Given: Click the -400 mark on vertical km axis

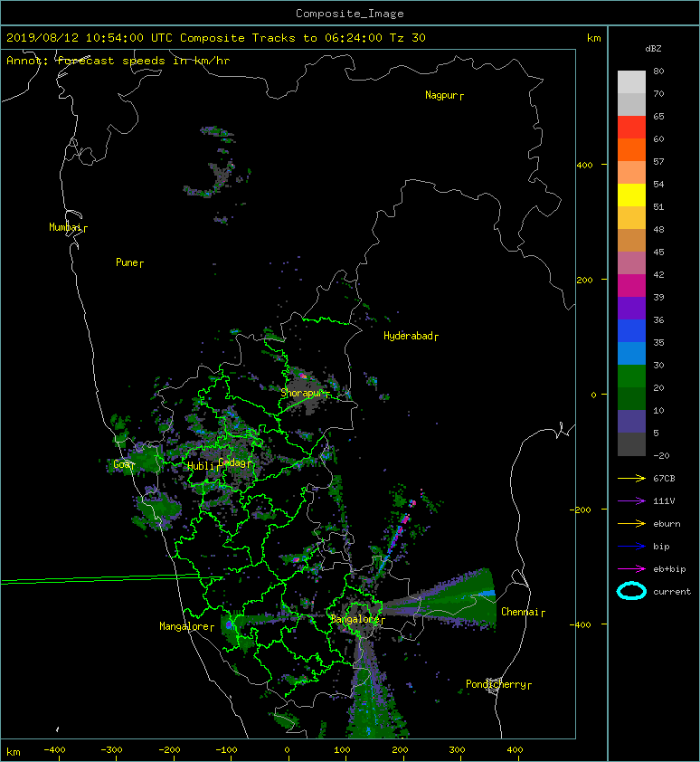Looking at the screenshot, I should [580, 624].
